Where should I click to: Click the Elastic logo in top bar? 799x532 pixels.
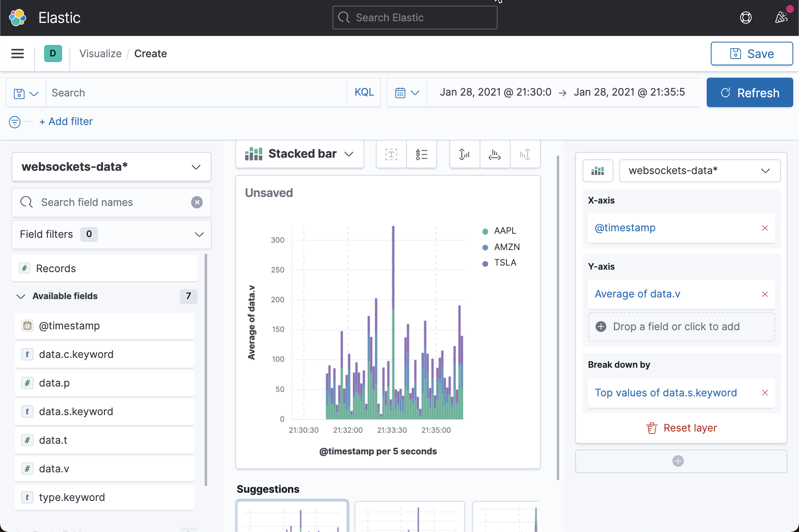pyautogui.click(x=18, y=18)
